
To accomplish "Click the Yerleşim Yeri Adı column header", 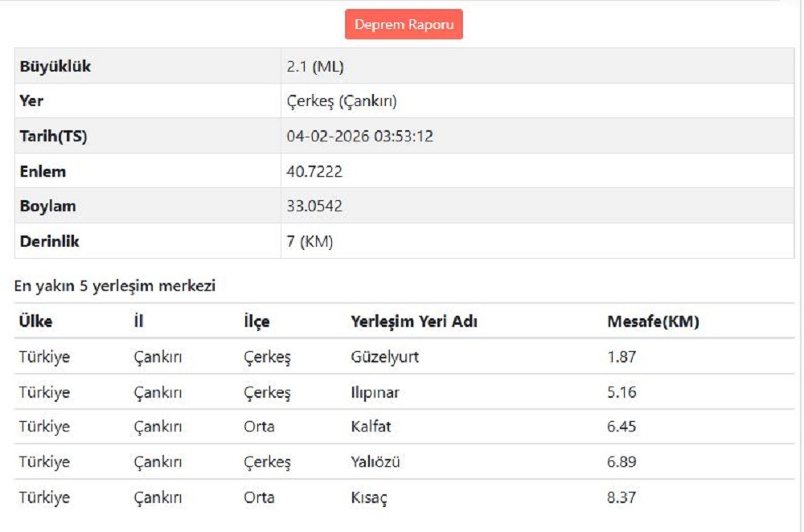I will [x=414, y=321].
